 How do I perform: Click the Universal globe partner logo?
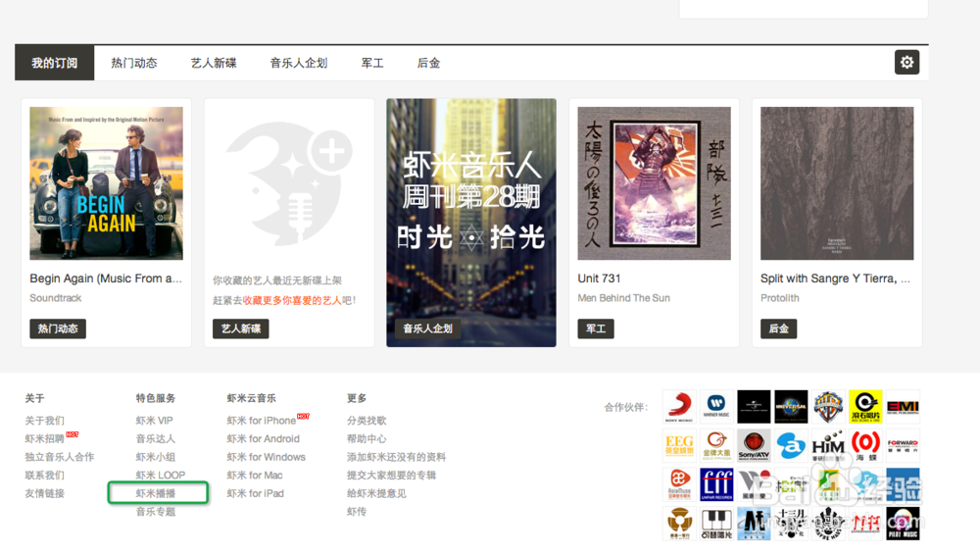791,407
